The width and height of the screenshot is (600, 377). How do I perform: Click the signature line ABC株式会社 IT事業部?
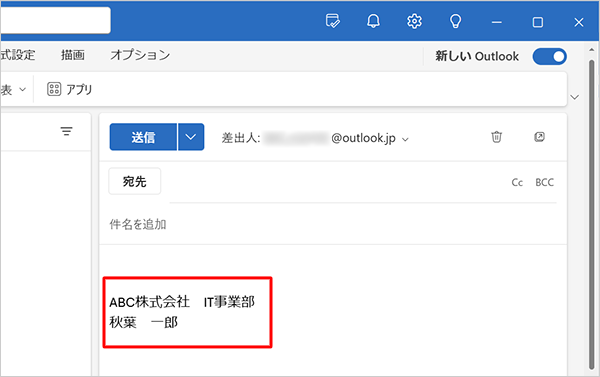pyautogui.click(x=182, y=302)
